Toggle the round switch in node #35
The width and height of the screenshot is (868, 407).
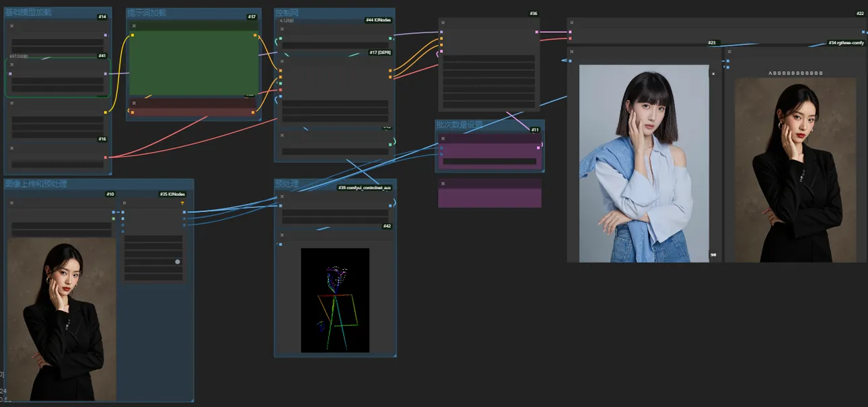pos(178,262)
